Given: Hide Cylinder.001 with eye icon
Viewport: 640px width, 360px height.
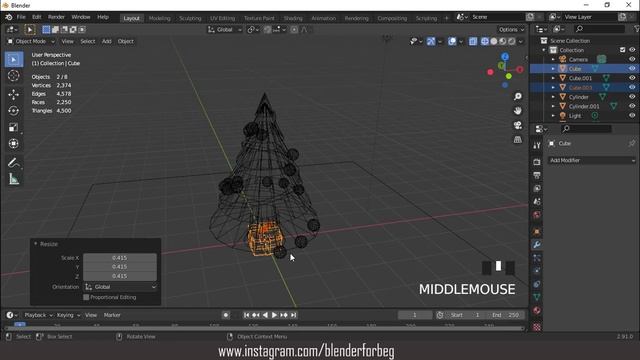Looking at the screenshot, I should coord(632,106).
